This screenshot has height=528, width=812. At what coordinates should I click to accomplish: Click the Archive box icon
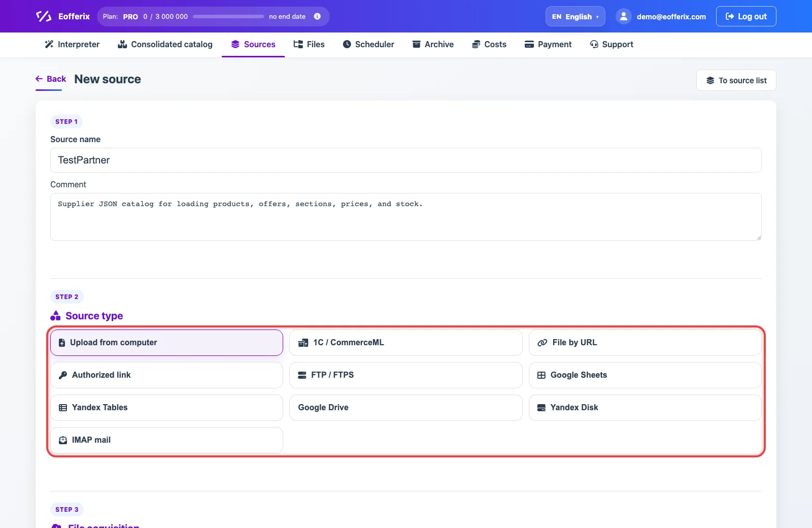[x=417, y=44]
